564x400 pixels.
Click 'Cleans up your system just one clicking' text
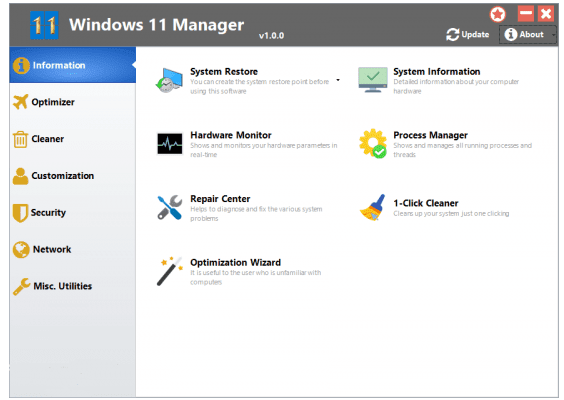click(x=451, y=214)
